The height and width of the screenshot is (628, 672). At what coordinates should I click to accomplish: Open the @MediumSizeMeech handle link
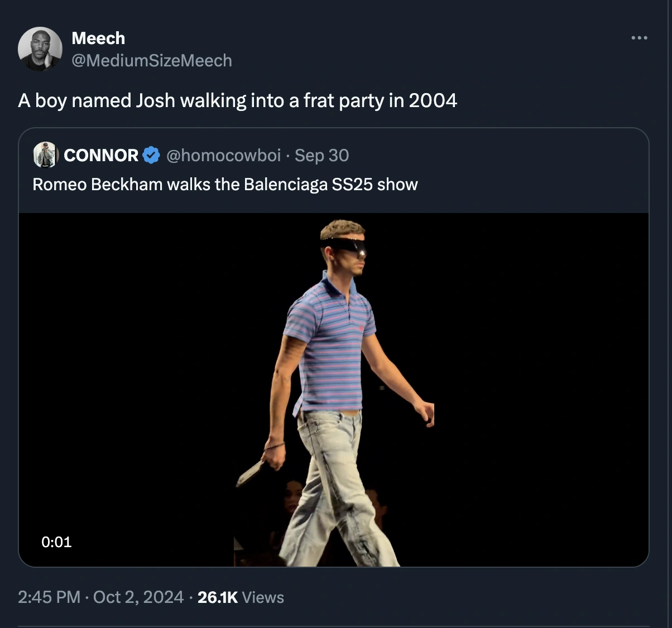tap(152, 60)
